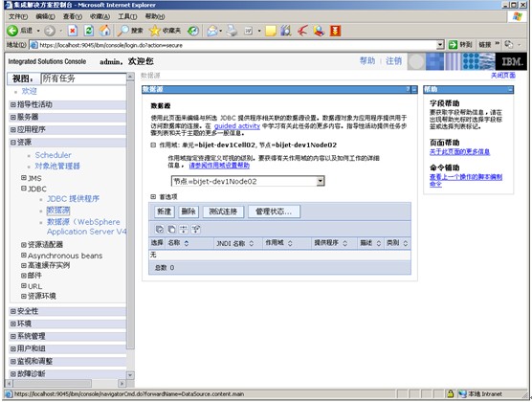Open the guided activity link
The image size is (532, 402).
pos(237,126)
